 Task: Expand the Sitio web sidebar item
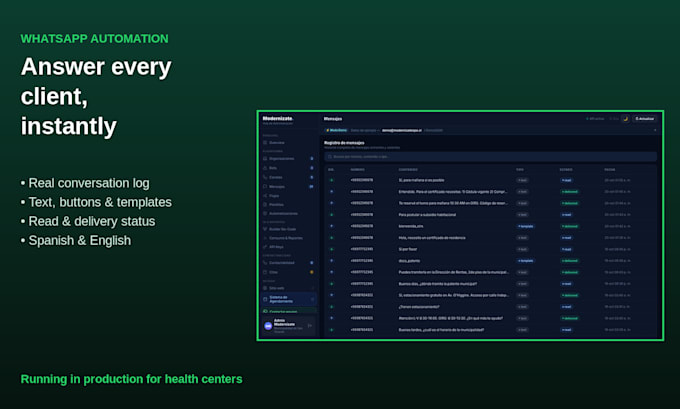click(x=289, y=288)
